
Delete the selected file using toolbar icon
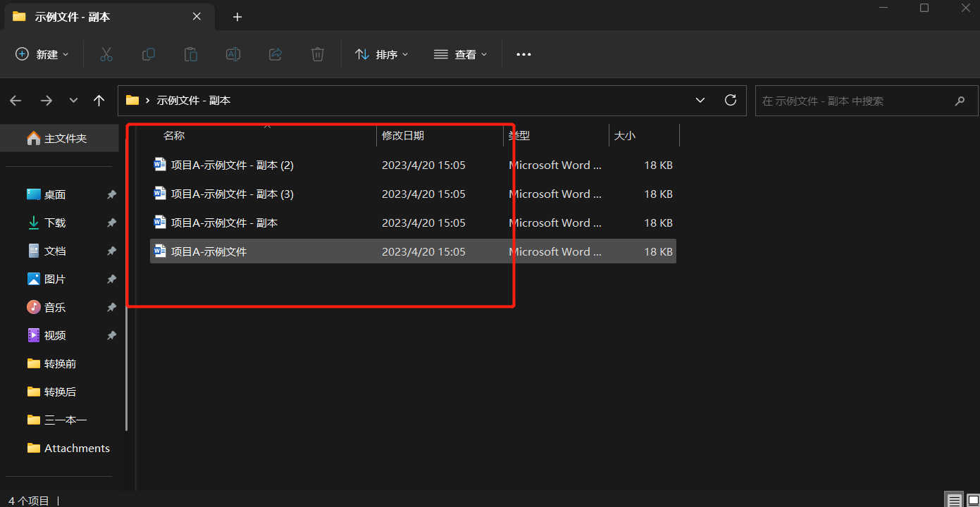coord(317,54)
